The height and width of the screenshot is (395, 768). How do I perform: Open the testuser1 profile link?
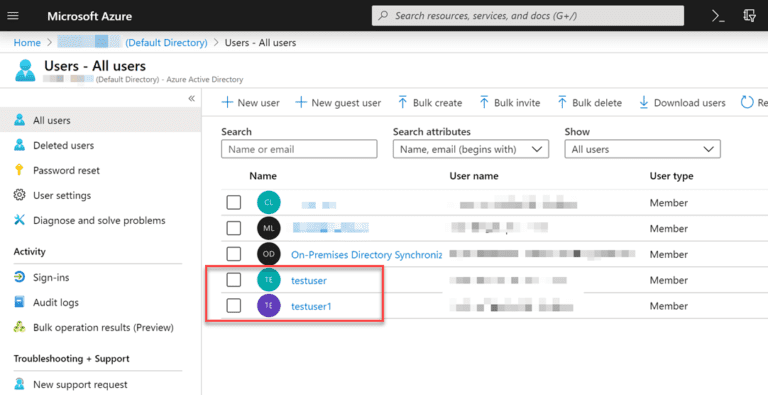[311, 306]
